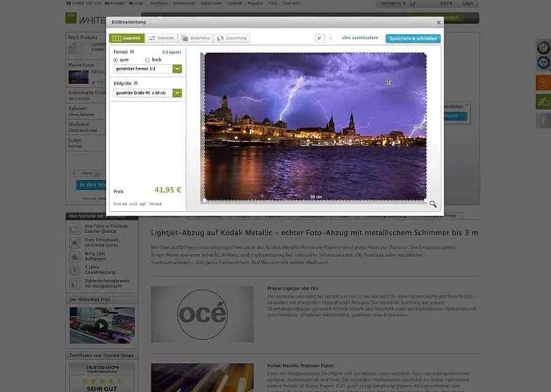Screen dimensions: 551x392
Task: Click the crop handle at image's bottom-left corner
Action: click(204, 200)
